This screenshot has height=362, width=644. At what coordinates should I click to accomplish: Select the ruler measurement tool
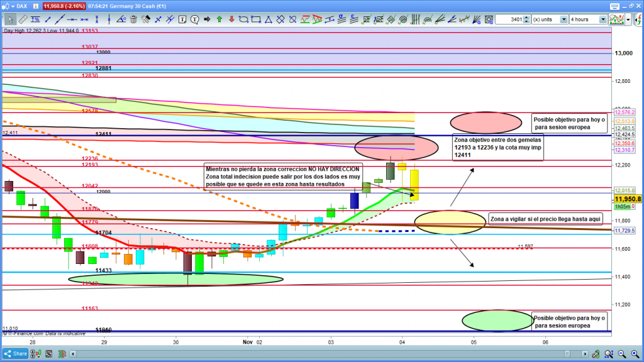pyautogui.click(x=23, y=19)
